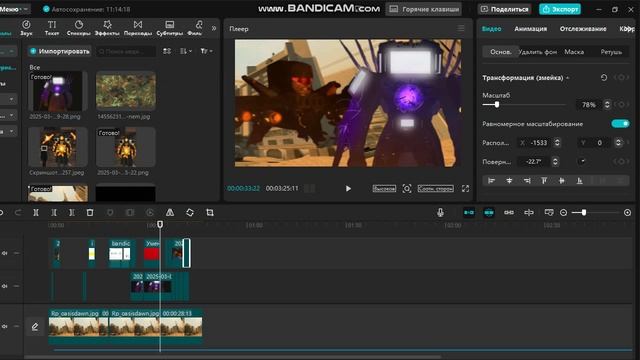Select the Ретушь sub-tab
This screenshot has width=640, height=360.
611,52
